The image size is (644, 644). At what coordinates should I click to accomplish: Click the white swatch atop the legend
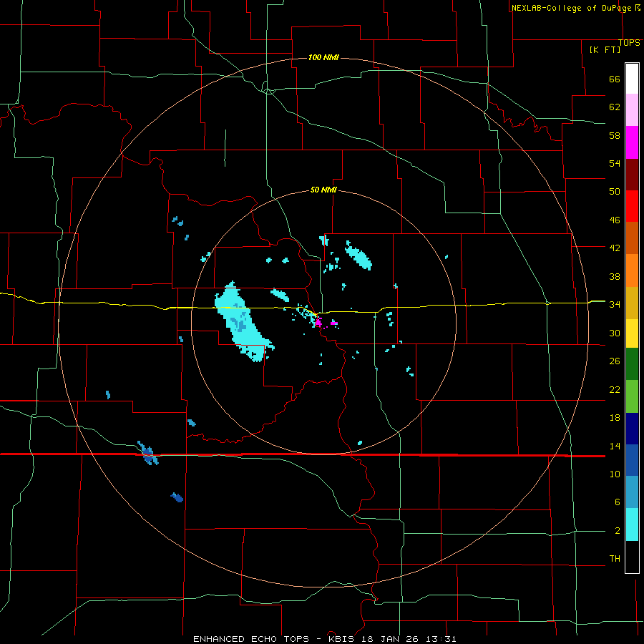[632, 79]
